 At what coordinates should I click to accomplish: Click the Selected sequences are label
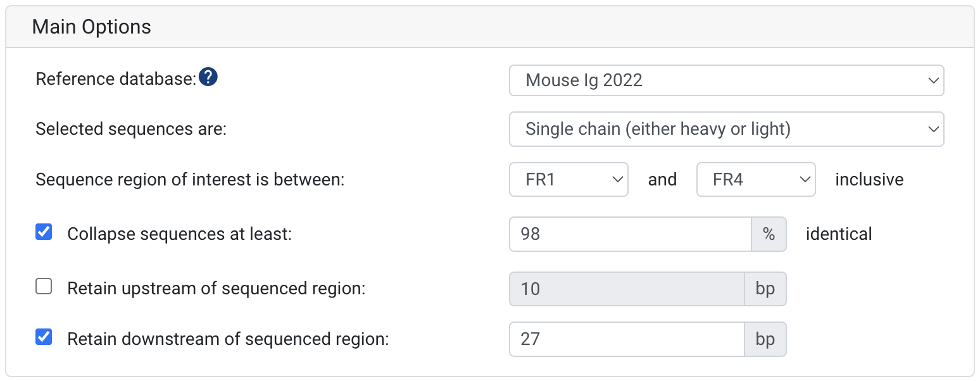pos(131,129)
